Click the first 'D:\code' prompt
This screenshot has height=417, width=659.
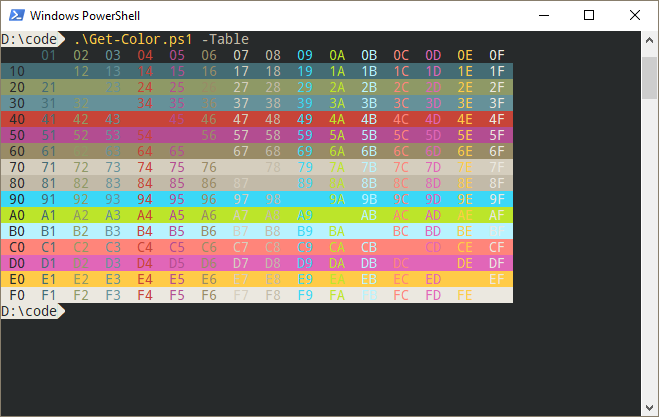coord(29,39)
